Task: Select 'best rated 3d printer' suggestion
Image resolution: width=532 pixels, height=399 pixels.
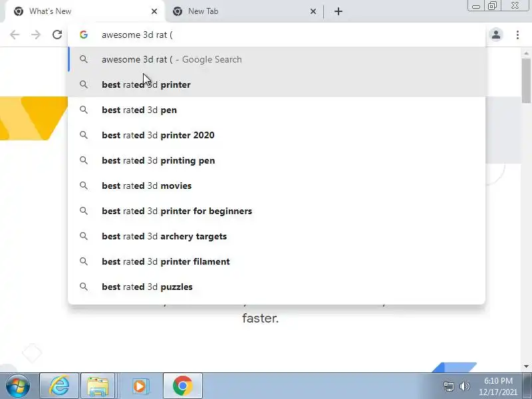Action: 277,84
